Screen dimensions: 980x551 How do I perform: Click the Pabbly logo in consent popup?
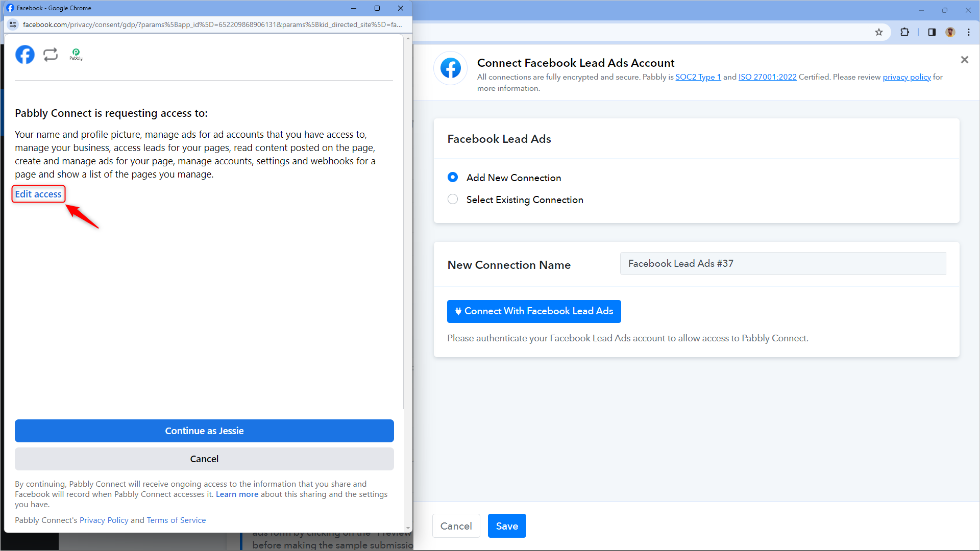click(x=76, y=55)
